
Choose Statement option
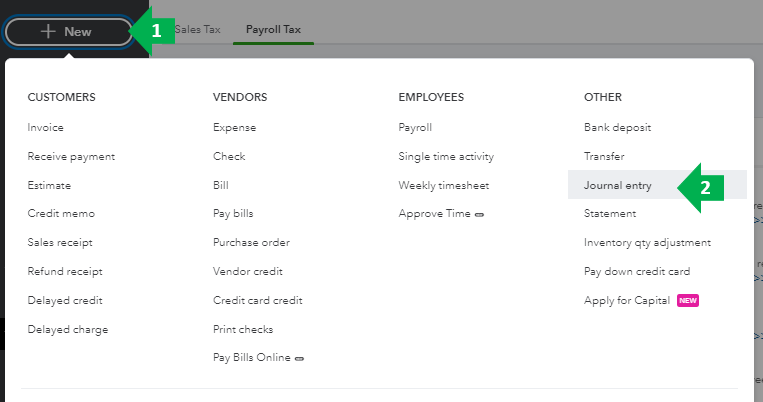(610, 214)
